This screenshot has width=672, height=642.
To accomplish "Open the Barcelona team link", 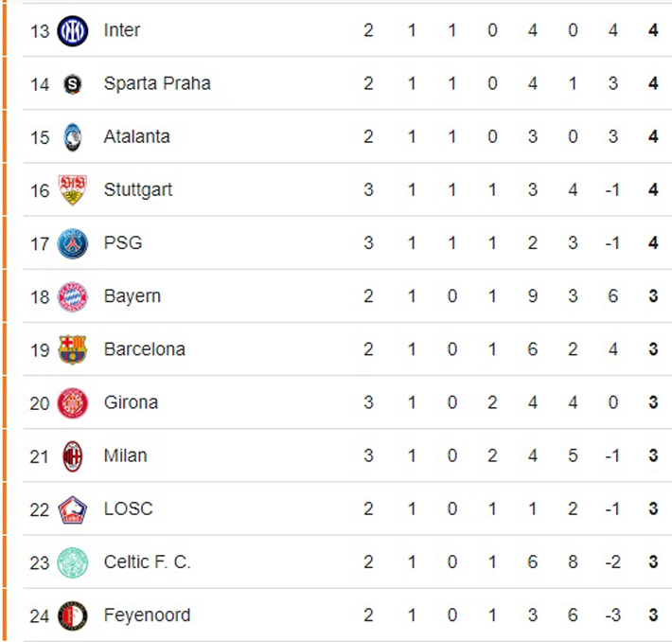I will 144,349.
